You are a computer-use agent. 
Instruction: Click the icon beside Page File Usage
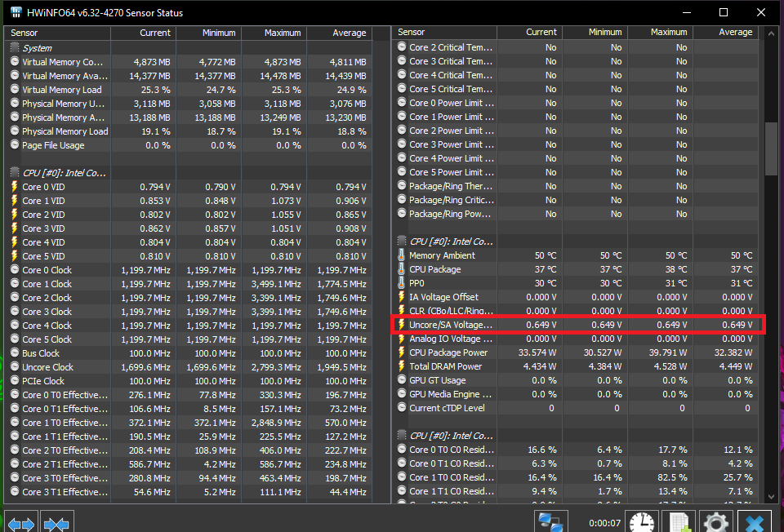pyautogui.click(x=15, y=145)
